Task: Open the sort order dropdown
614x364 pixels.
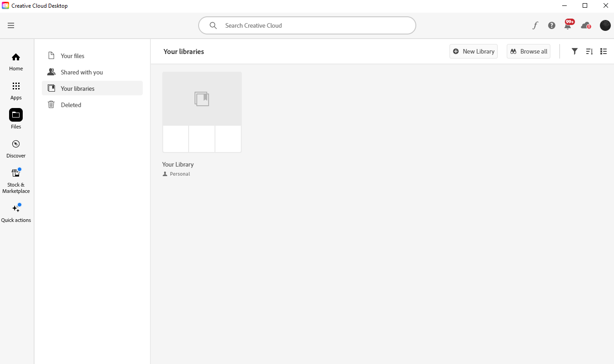Action: (589, 51)
